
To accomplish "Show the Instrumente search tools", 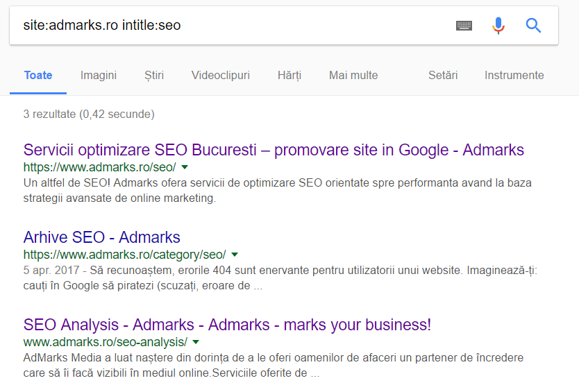I will pos(514,76).
